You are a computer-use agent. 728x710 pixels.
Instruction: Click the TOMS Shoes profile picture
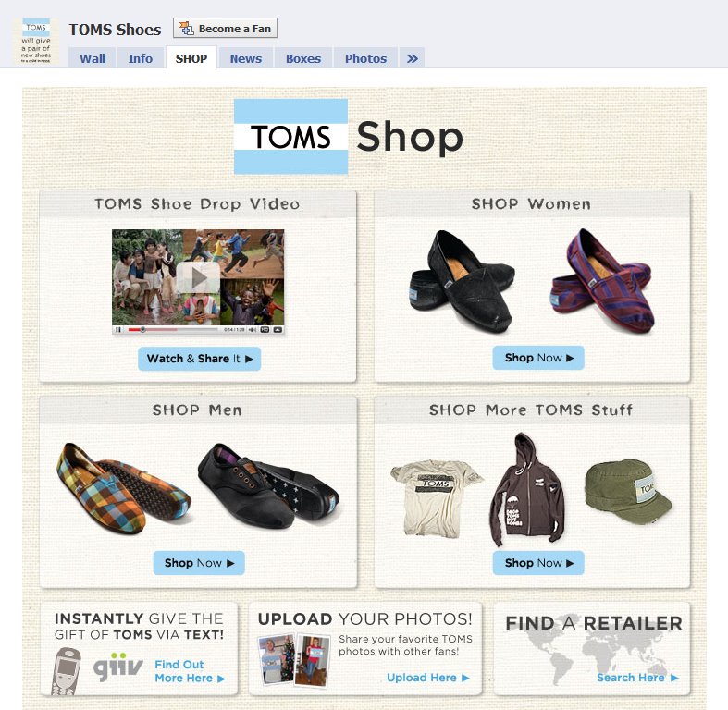tap(36, 42)
